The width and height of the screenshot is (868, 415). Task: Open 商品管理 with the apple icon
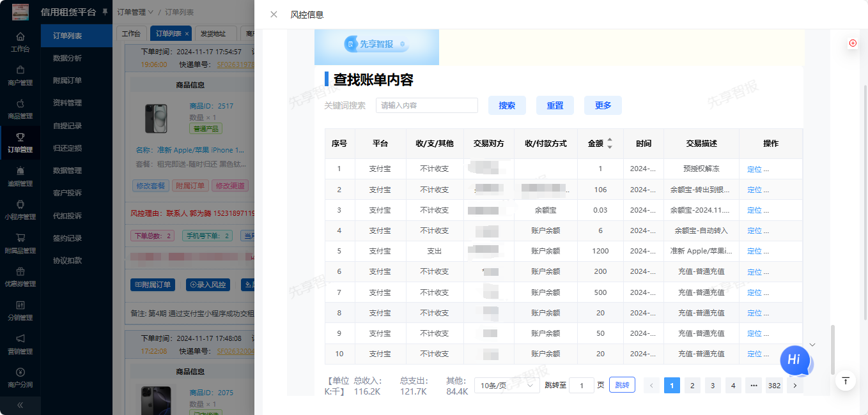pos(20,109)
